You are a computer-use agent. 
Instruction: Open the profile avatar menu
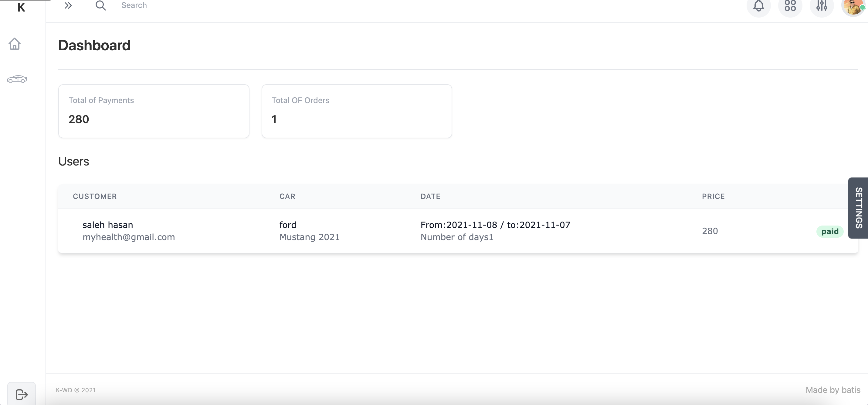click(853, 7)
